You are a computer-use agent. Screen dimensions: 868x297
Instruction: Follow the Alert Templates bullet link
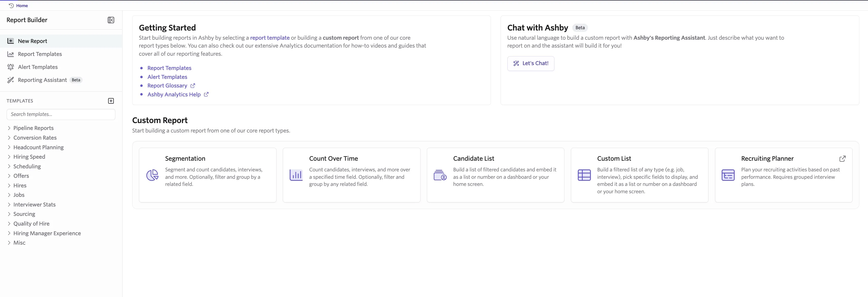[167, 77]
